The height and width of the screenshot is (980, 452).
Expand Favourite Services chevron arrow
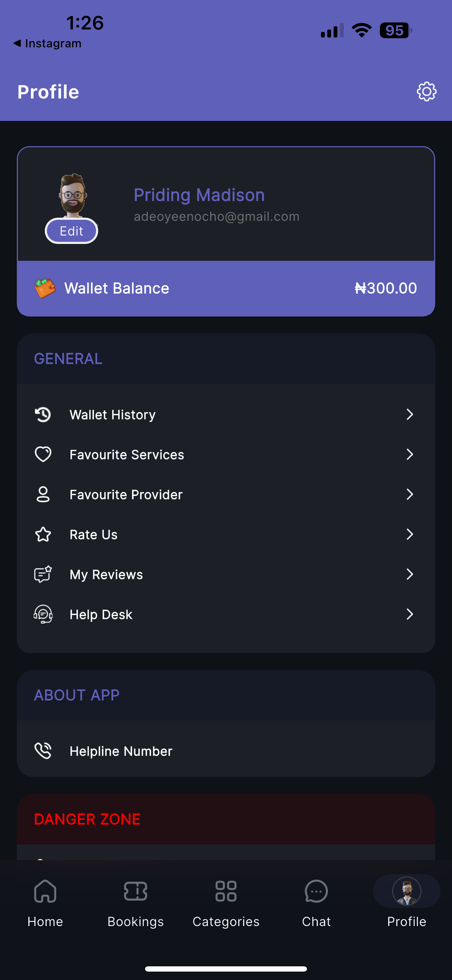click(409, 454)
